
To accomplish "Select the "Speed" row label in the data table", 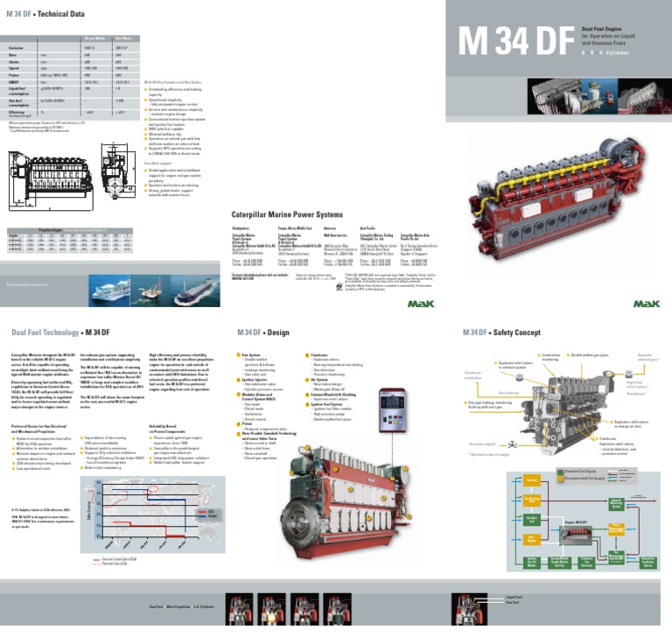I will point(14,68).
